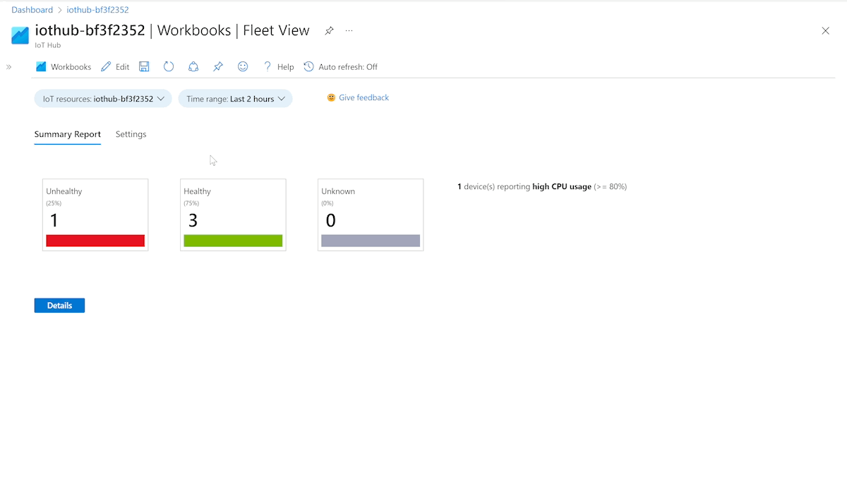Open the more options ellipsis in header

click(x=349, y=31)
